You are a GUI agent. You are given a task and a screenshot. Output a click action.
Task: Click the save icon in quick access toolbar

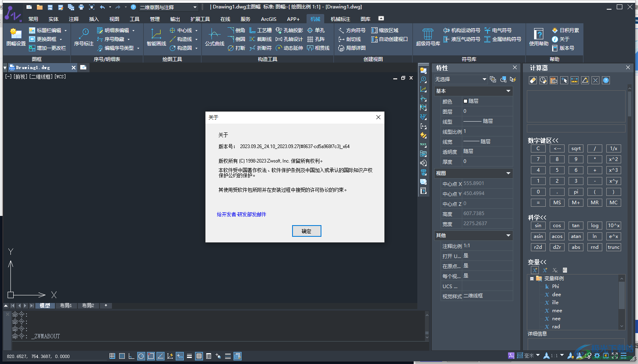click(50, 7)
